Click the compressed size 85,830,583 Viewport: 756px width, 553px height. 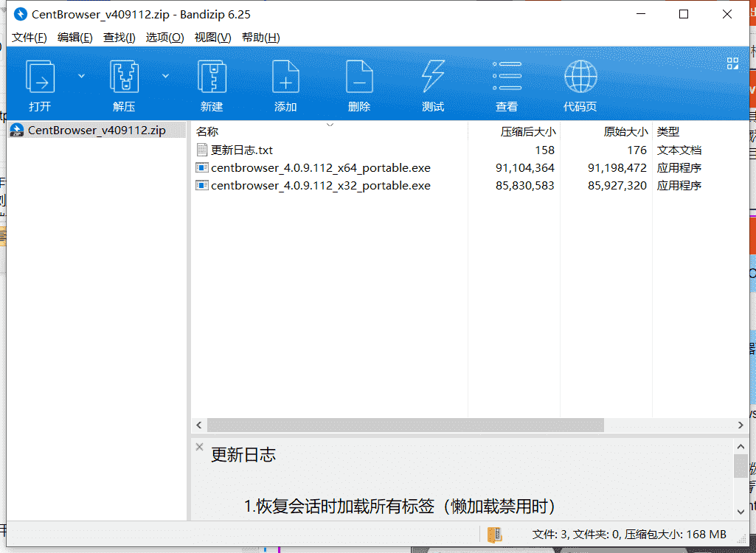coord(524,186)
